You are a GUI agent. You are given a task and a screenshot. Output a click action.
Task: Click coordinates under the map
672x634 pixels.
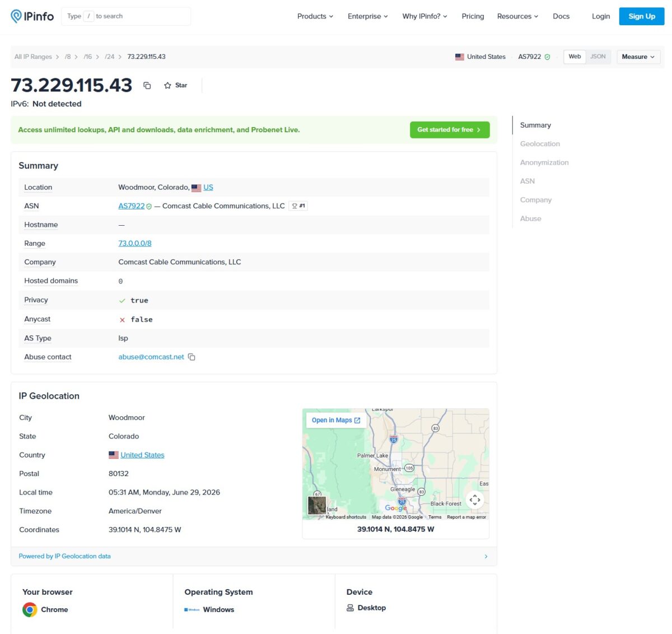[x=395, y=529]
